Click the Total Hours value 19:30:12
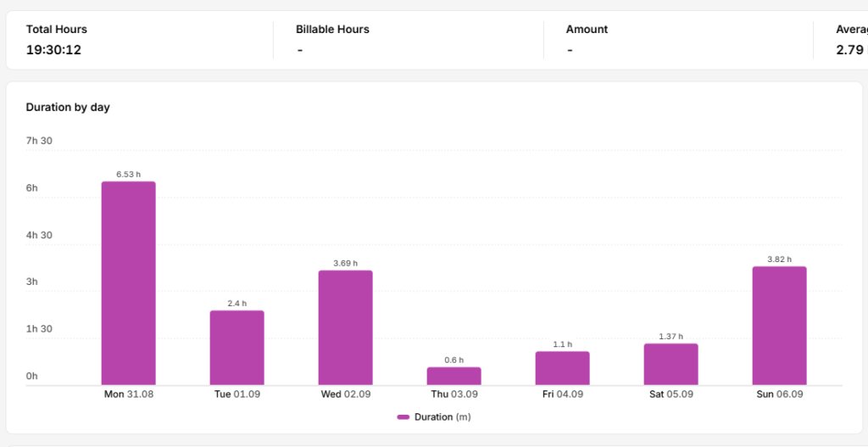This screenshot has width=868, height=447. tap(53, 50)
